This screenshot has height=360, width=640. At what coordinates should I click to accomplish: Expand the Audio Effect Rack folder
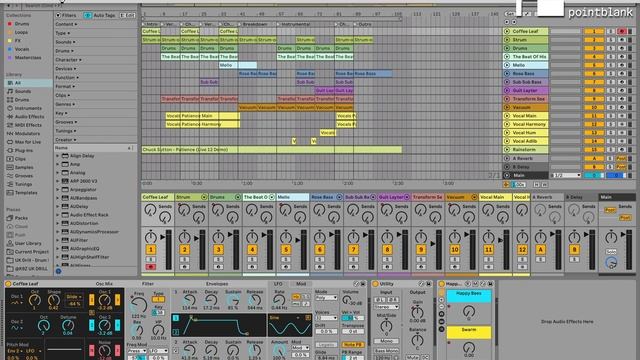pos(58,215)
